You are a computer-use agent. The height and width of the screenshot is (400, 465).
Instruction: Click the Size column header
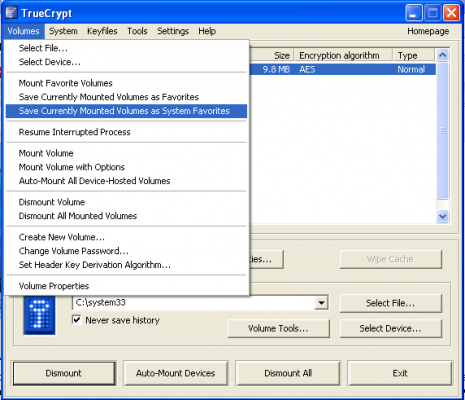[x=272, y=55]
